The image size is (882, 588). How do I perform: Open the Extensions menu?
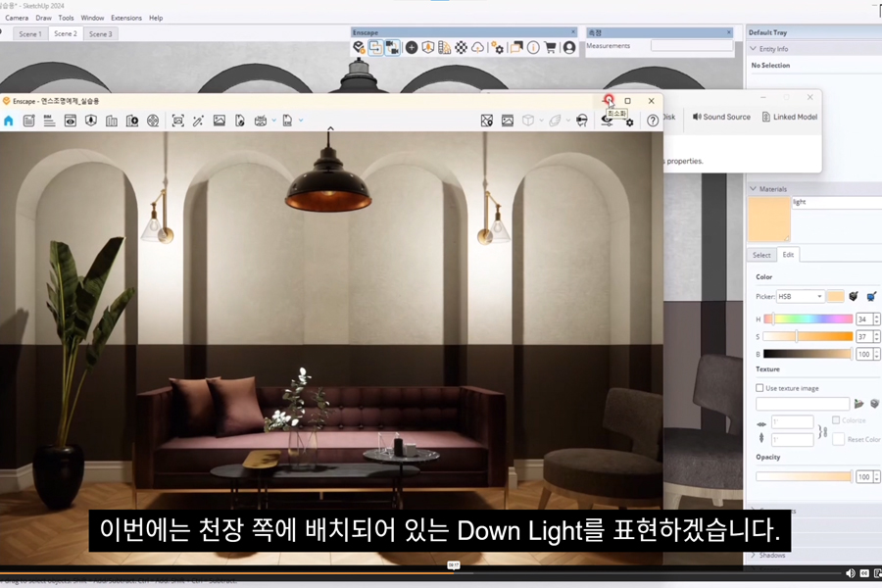tap(126, 18)
